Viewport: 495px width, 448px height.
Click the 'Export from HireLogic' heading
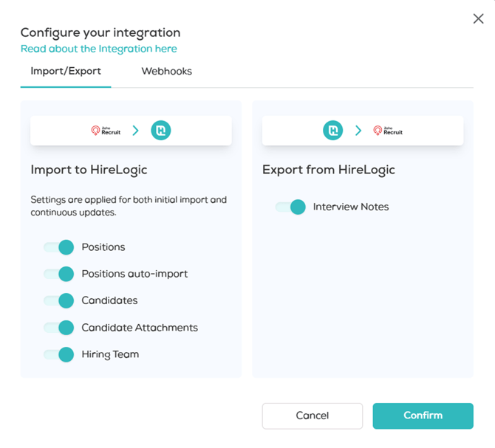coord(329,170)
